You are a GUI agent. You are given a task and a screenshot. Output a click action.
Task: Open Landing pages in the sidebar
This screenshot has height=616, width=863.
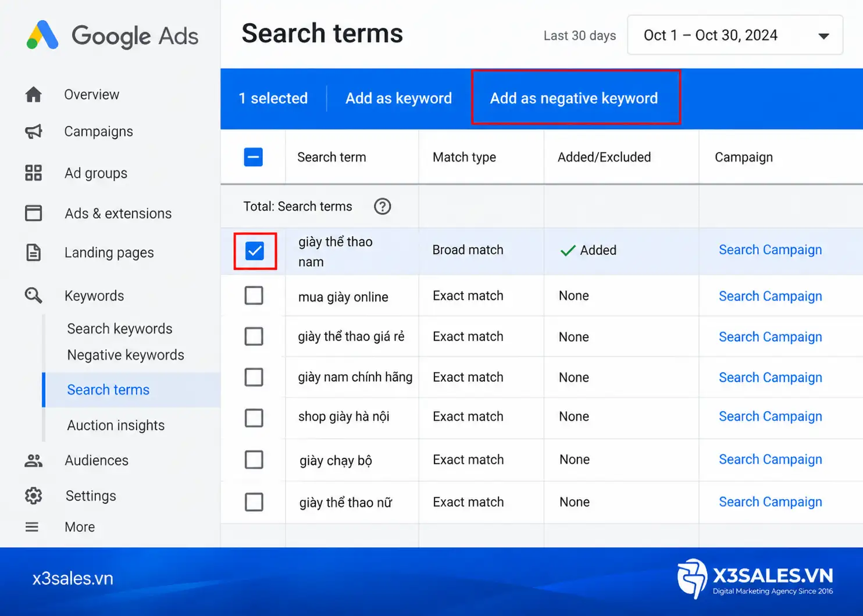coord(109,253)
